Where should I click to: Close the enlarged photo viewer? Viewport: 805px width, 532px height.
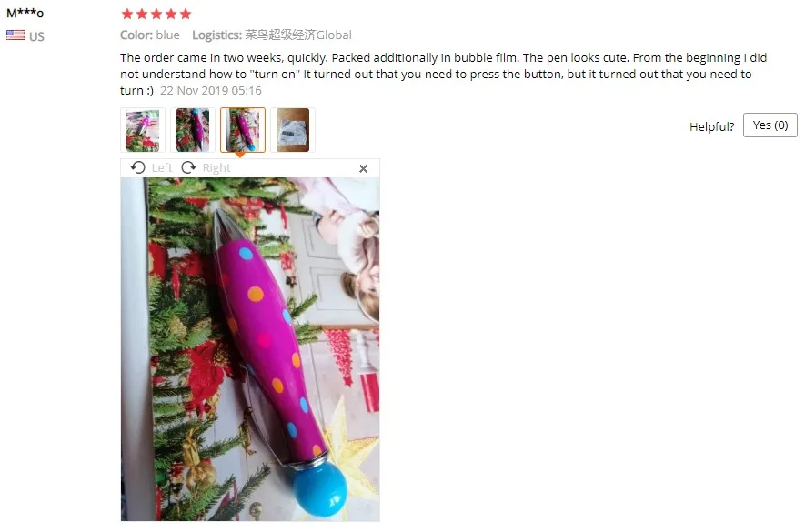364,168
